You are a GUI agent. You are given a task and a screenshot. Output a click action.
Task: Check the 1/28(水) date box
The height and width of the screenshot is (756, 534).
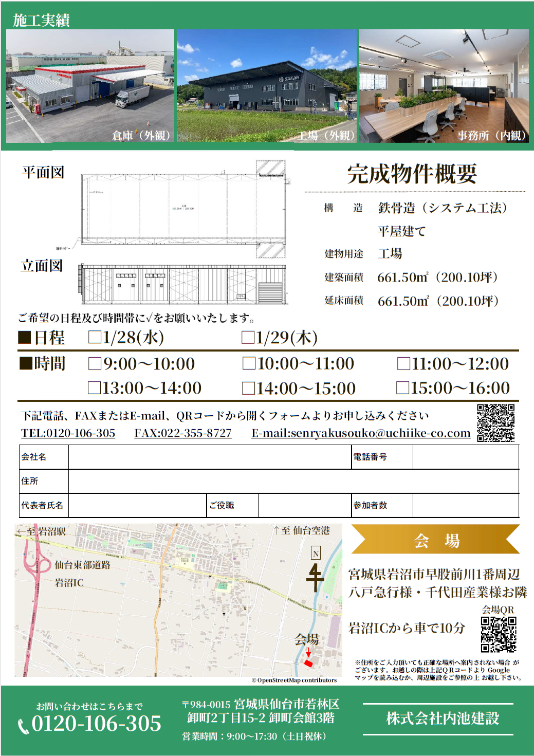coord(95,337)
